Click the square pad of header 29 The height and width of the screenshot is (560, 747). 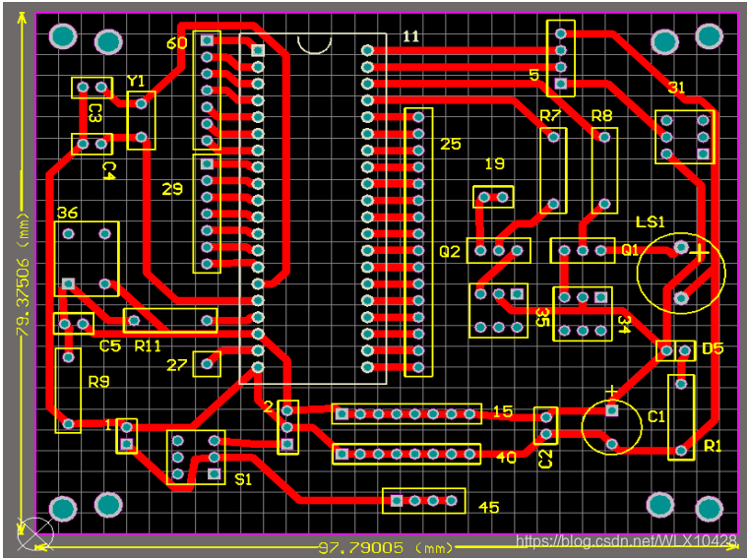pyautogui.click(x=207, y=164)
